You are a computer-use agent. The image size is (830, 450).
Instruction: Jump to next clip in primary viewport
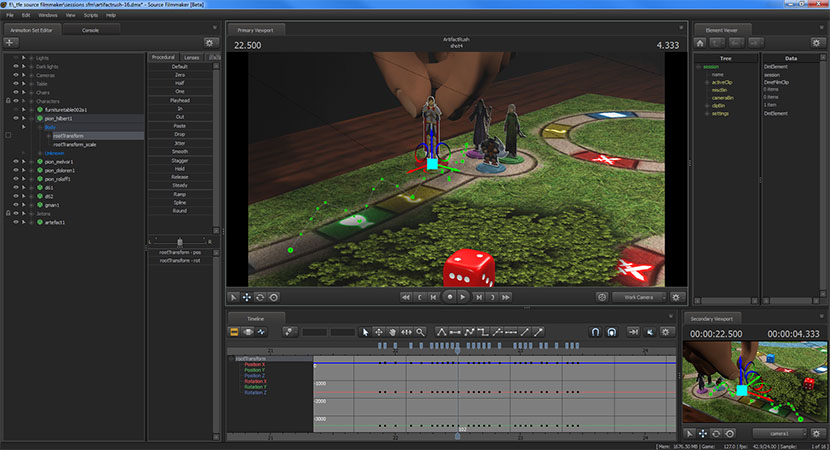click(x=506, y=298)
